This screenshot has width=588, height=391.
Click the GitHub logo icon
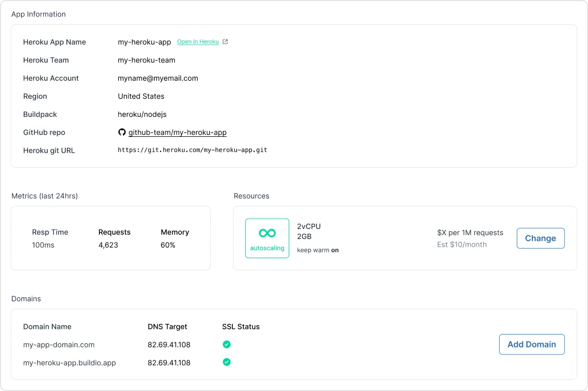[x=122, y=132]
